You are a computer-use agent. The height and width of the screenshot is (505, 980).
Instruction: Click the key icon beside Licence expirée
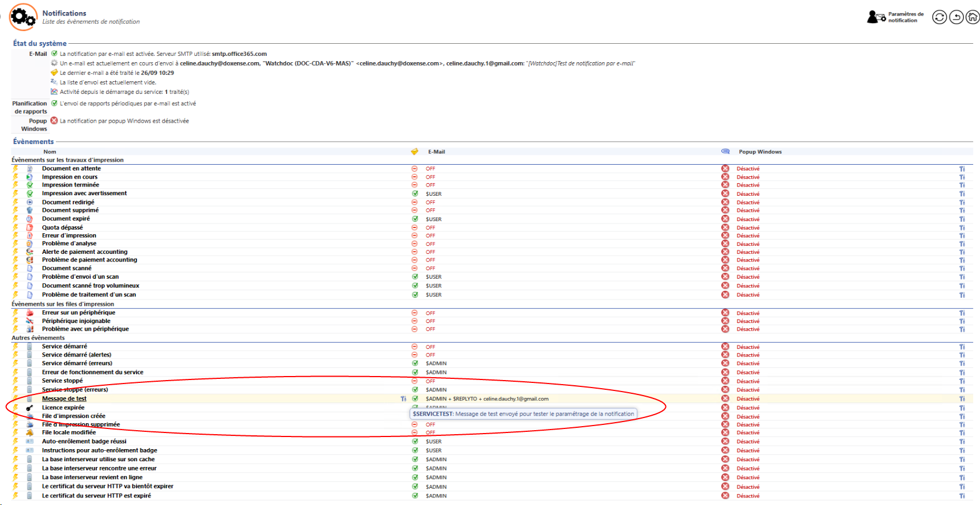(x=29, y=408)
